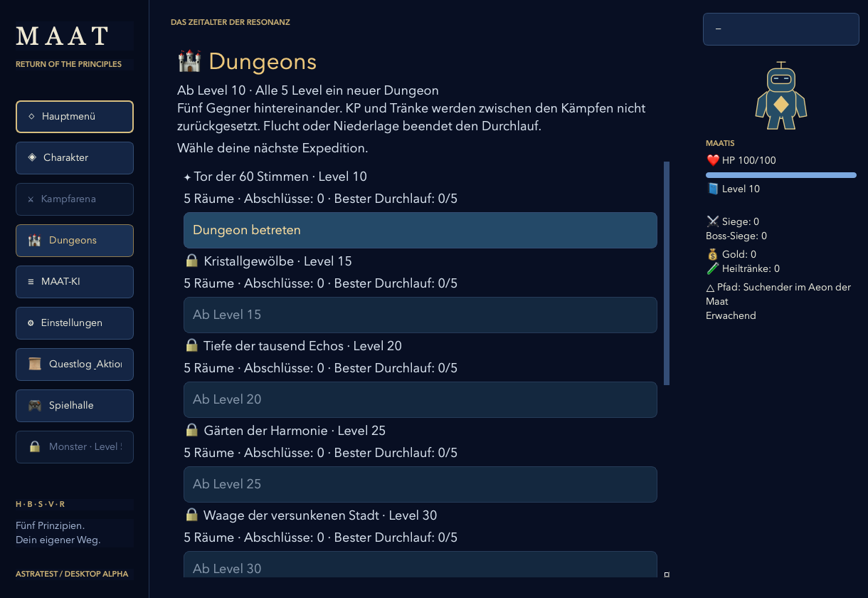
Task: Click the Ab Level 20 locked button
Action: point(420,400)
